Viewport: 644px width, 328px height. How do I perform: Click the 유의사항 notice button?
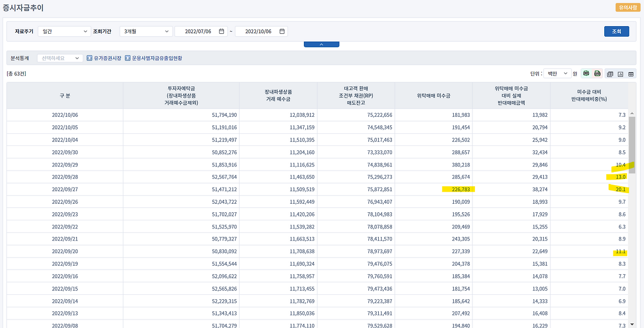(628, 8)
